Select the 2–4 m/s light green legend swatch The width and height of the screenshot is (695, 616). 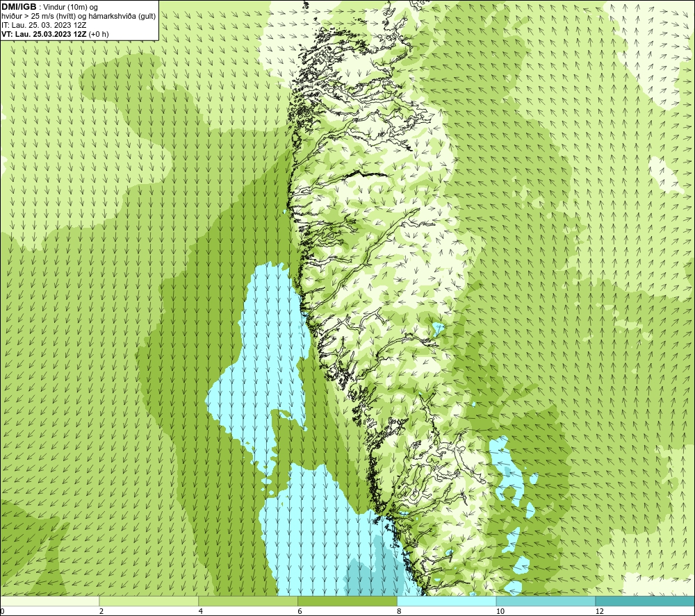tap(149, 601)
